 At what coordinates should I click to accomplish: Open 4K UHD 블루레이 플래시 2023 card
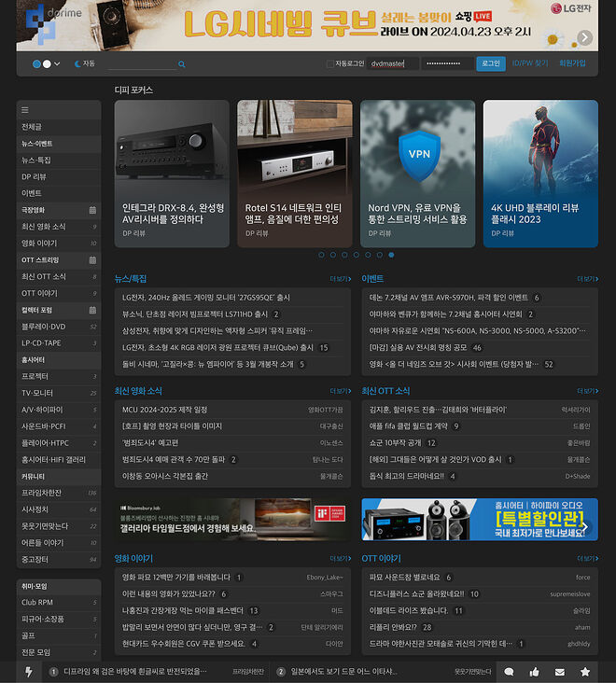click(540, 174)
